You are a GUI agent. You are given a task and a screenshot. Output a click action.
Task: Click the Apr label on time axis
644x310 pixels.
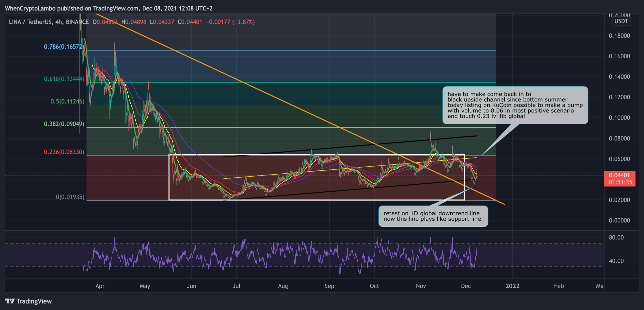point(100,286)
